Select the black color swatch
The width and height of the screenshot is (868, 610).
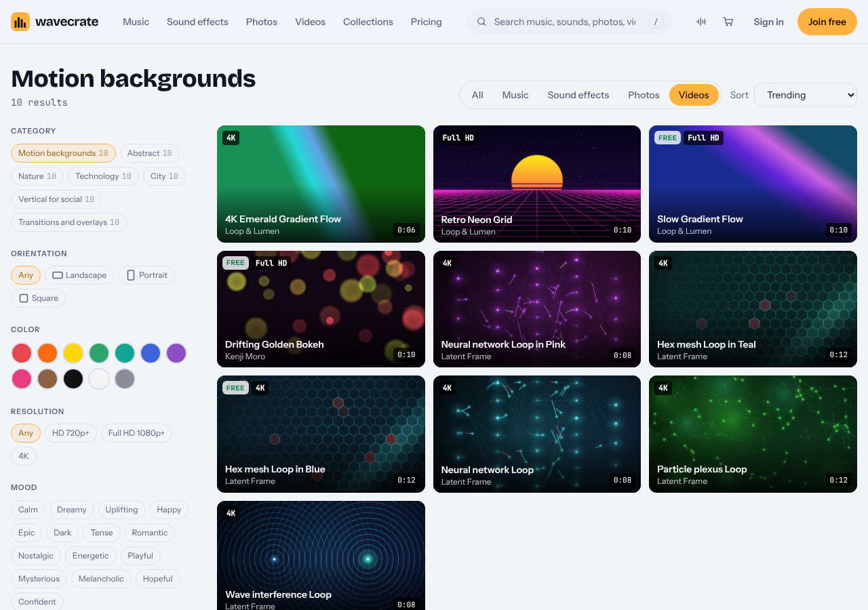pyautogui.click(x=73, y=379)
